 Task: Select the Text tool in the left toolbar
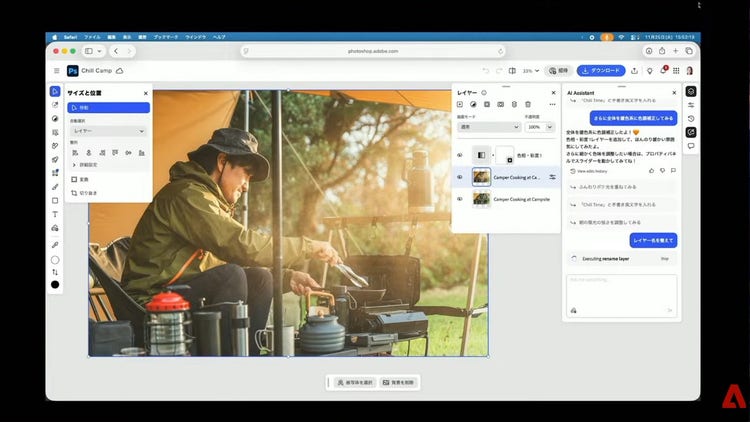[x=55, y=214]
